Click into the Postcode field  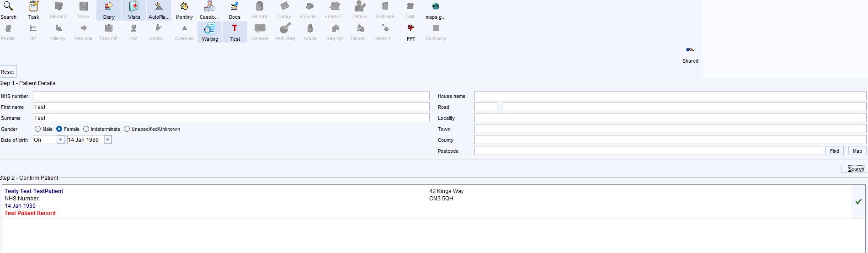649,151
